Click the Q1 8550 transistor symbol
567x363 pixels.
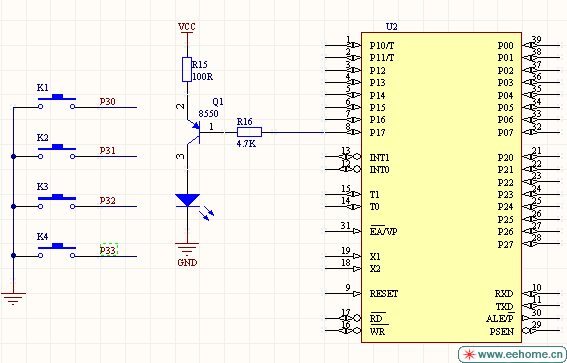click(193, 133)
